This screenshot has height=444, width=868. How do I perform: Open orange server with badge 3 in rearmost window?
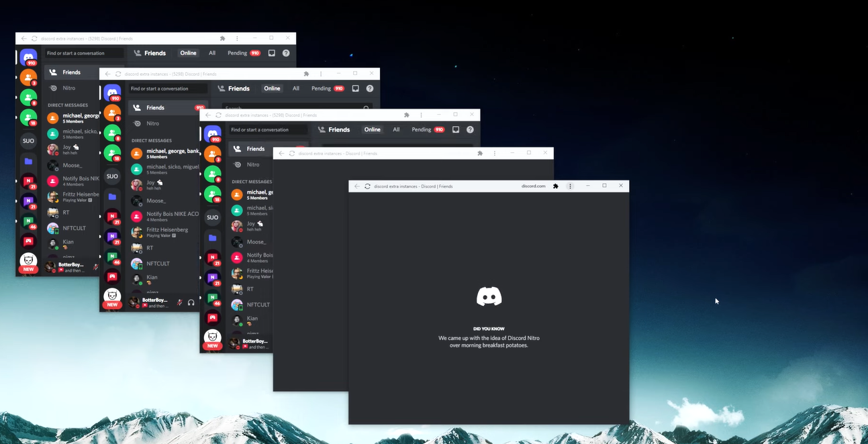[28, 77]
